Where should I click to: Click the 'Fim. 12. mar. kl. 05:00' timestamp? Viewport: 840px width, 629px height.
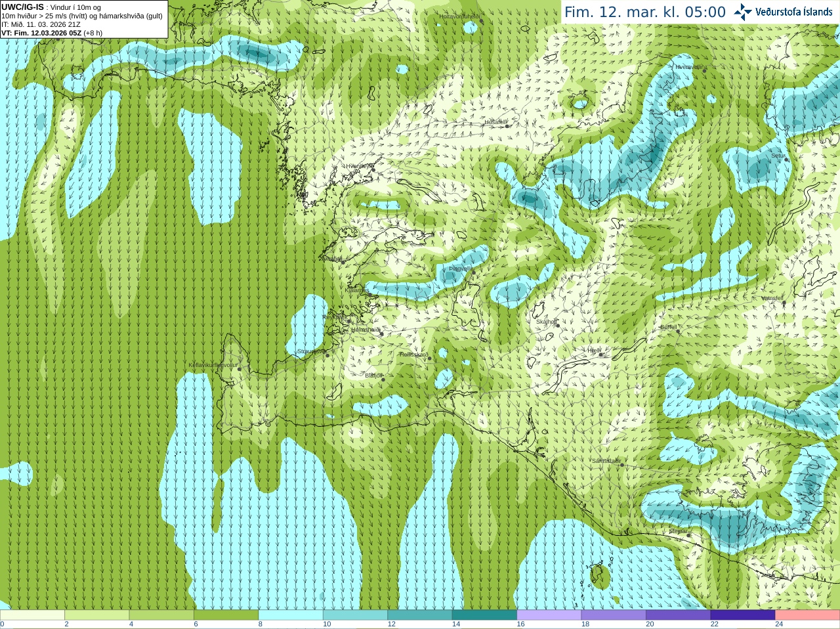(x=645, y=12)
